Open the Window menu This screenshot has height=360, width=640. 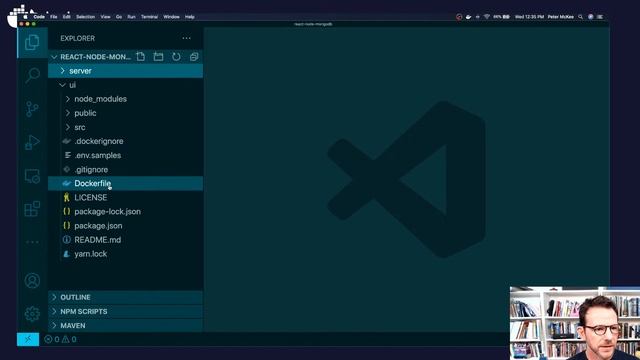(x=171, y=17)
